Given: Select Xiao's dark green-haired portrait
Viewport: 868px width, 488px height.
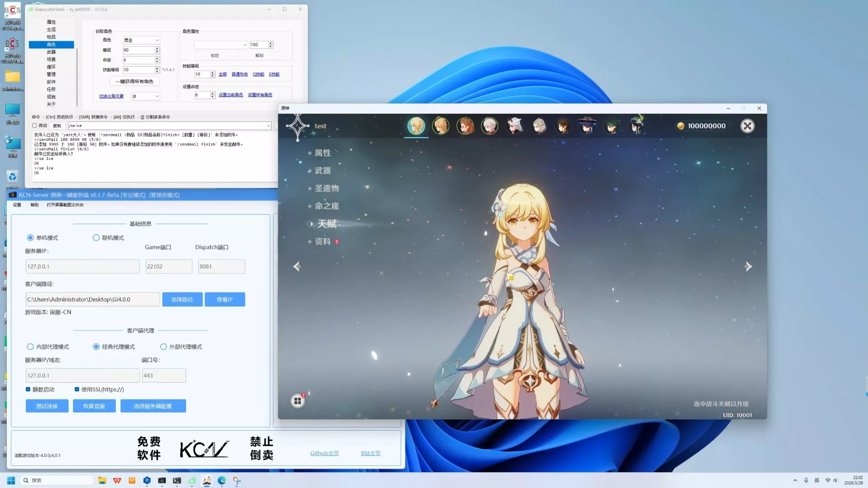Looking at the screenshot, I should click(612, 126).
